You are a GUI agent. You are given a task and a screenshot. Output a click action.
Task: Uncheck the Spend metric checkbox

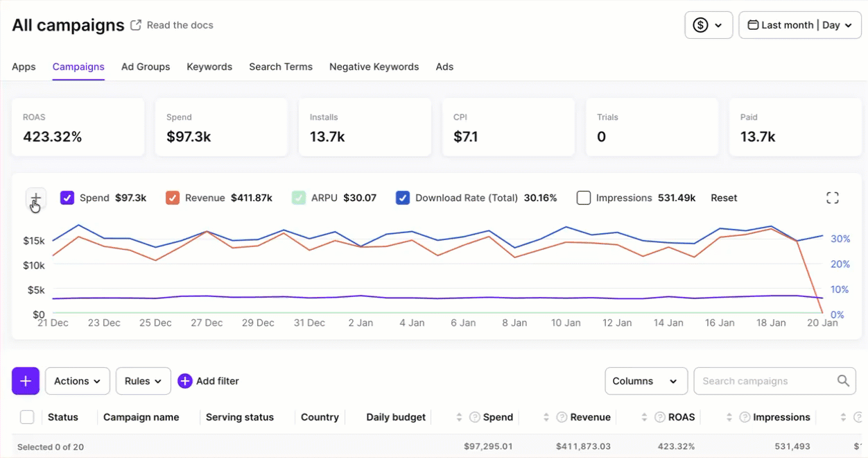(67, 198)
